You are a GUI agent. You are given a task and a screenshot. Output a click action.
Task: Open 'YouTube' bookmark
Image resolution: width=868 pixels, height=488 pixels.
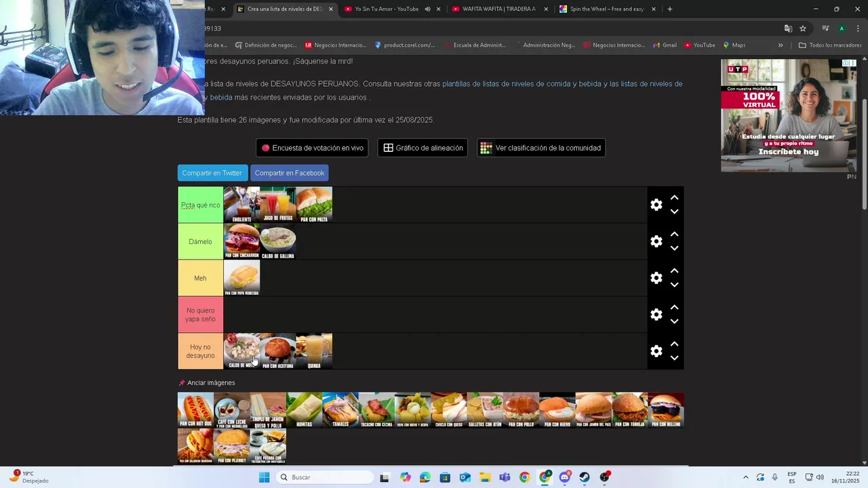tap(699, 45)
